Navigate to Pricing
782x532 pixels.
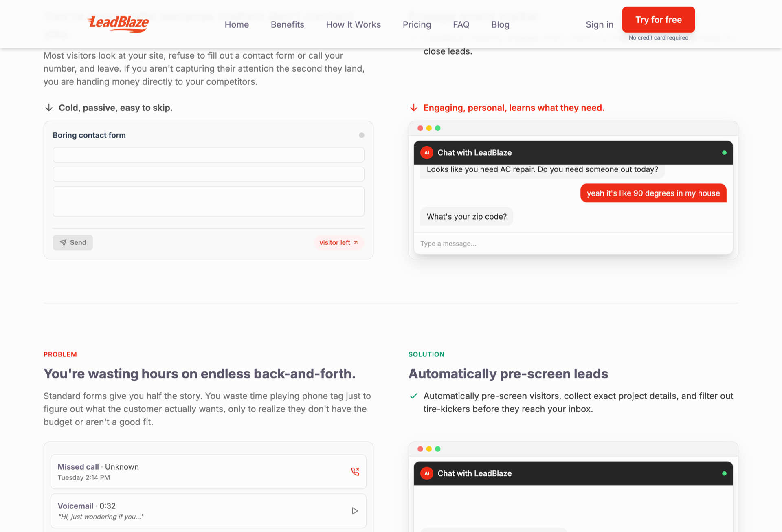[x=417, y=24]
